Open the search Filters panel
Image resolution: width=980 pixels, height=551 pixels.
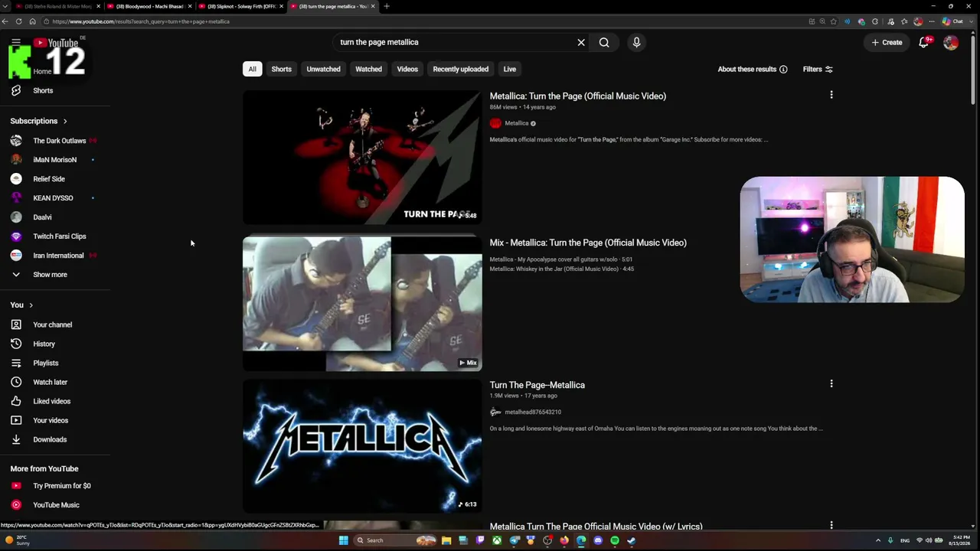coord(818,69)
